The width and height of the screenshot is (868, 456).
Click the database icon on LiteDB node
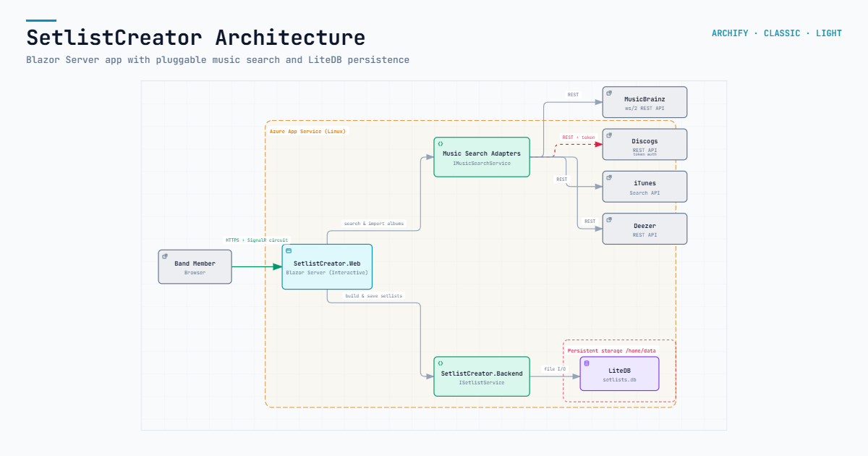click(x=587, y=363)
